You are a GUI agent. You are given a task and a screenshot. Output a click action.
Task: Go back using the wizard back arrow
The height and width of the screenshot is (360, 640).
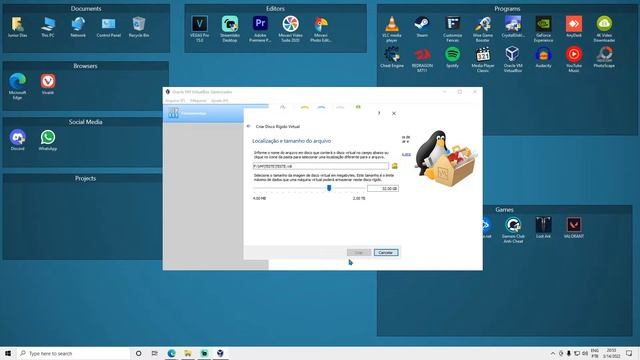(249, 126)
